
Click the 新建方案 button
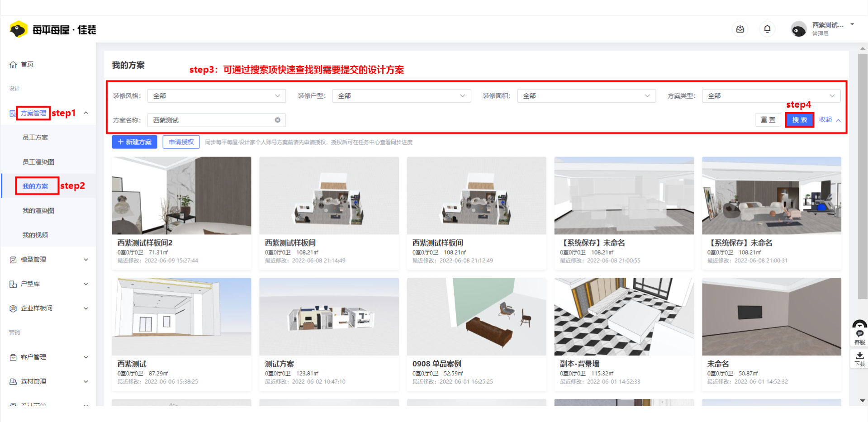(135, 142)
